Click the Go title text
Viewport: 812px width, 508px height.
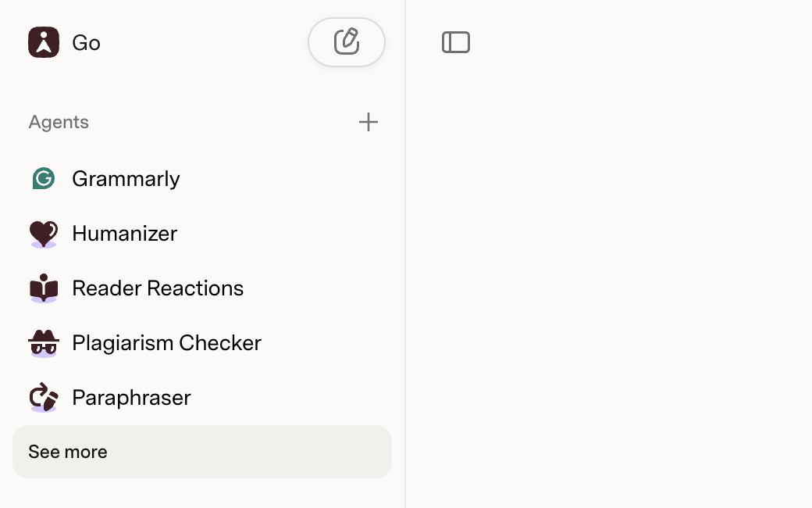coord(86,42)
